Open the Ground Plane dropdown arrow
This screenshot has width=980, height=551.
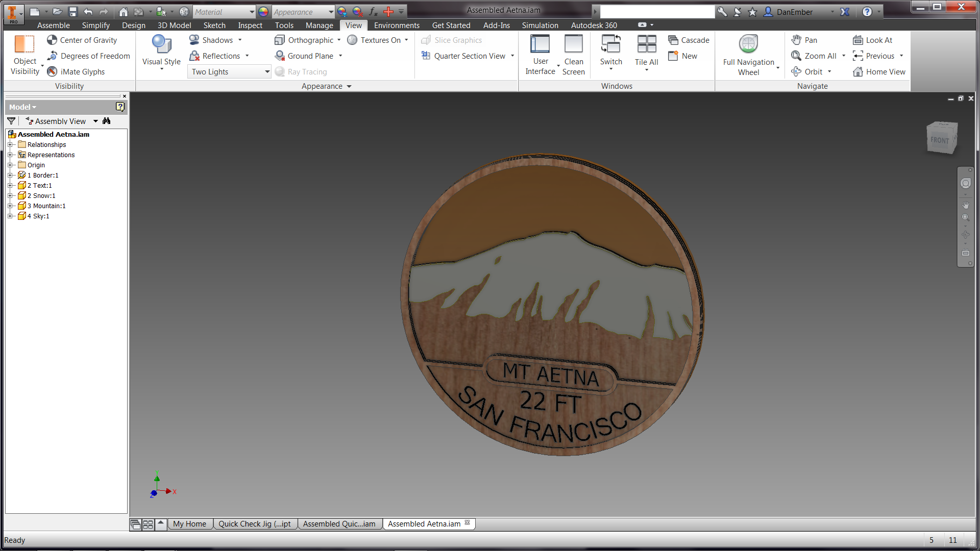[x=340, y=56]
